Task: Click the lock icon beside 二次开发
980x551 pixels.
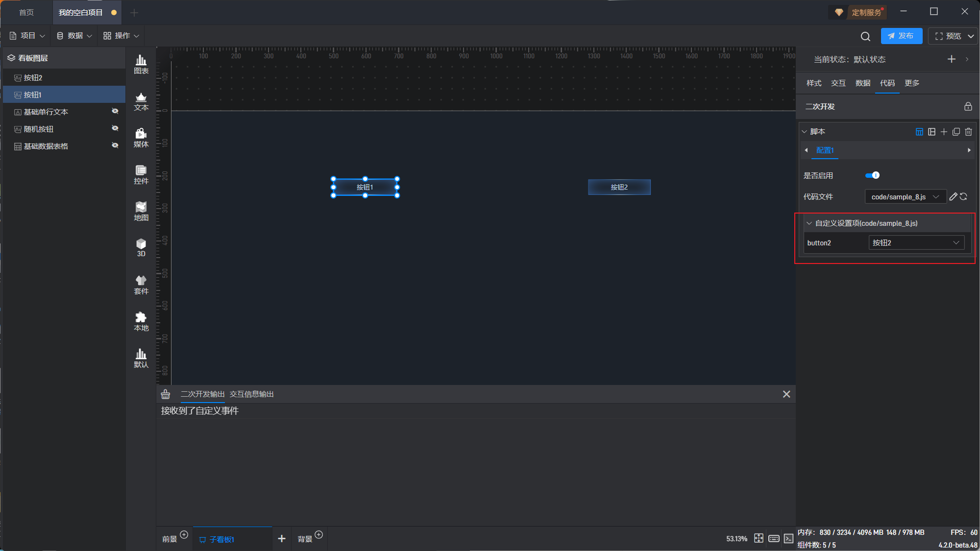Action: [968, 106]
